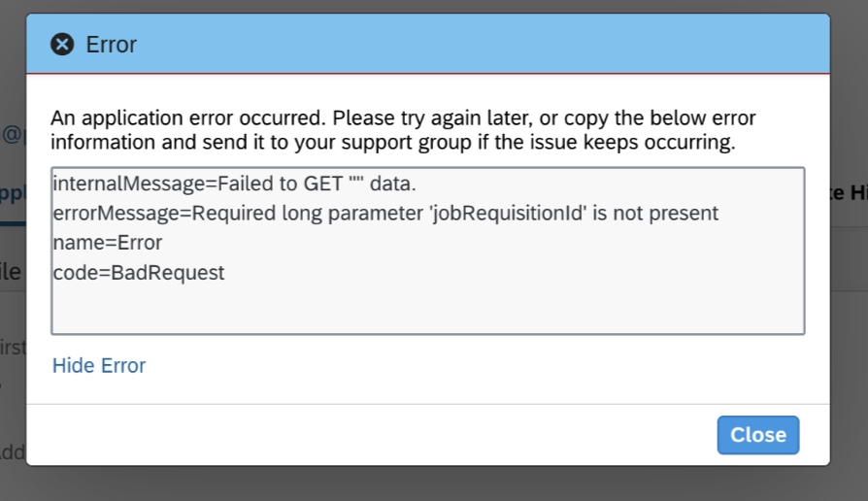
Task: Click the code=BadRequest line
Action: (139, 273)
